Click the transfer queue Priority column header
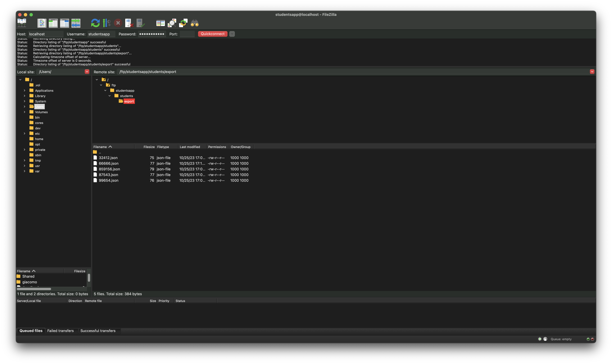 click(x=165, y=301)
